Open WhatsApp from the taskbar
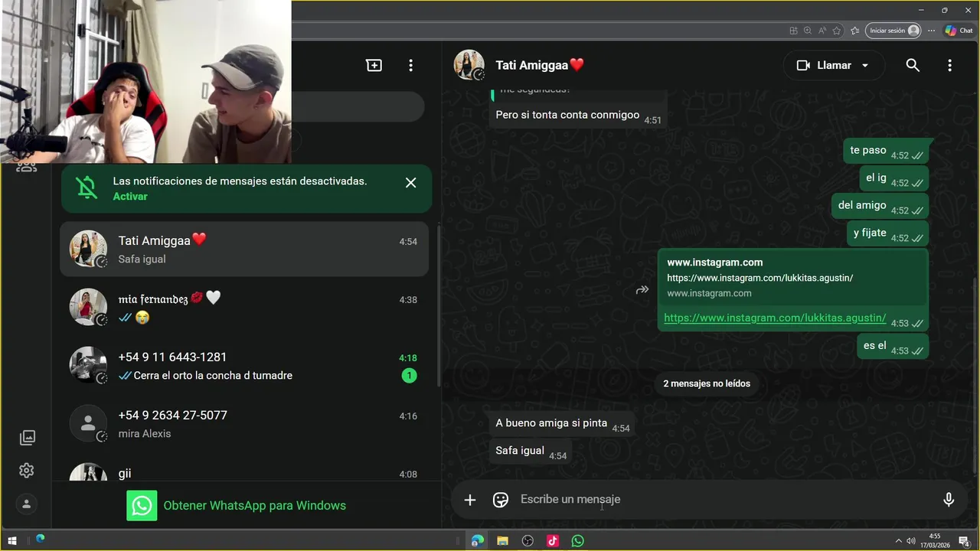This screenshot has height=551, width=980. [578, 541]
